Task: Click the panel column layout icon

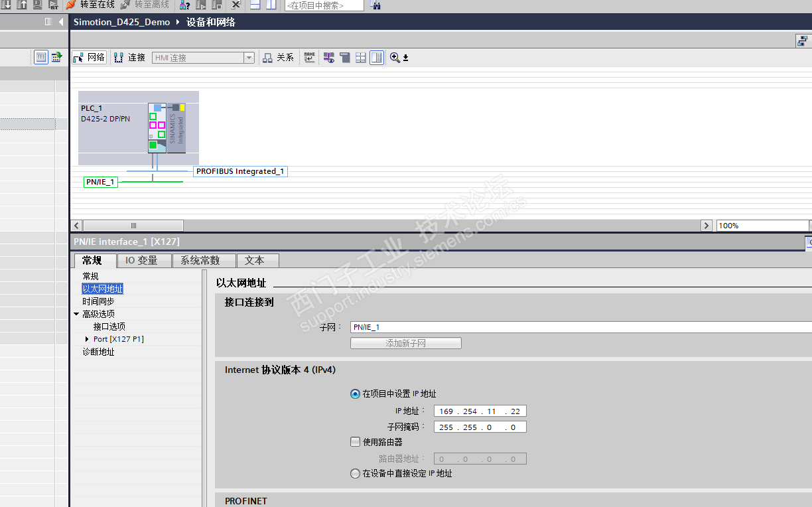Action: coord(48,22)
